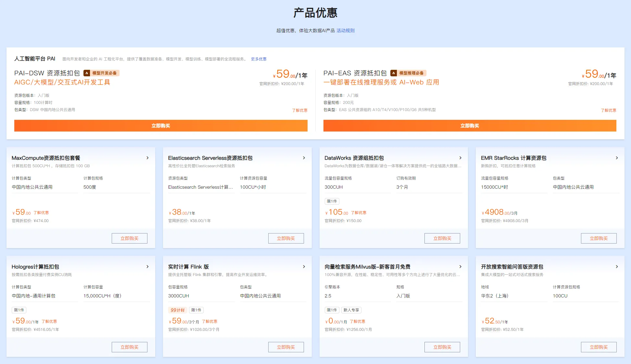Select 3个月 订购有效期
This screenshot has width=631, height=364.
point(402,187)
